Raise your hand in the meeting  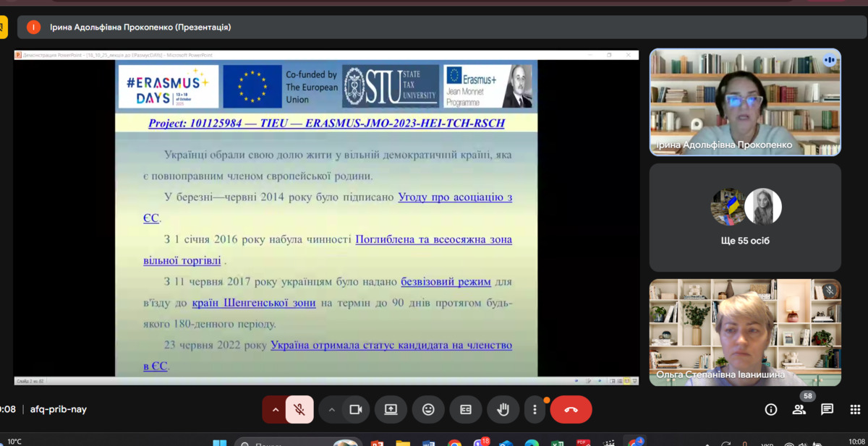pos(503,410)
